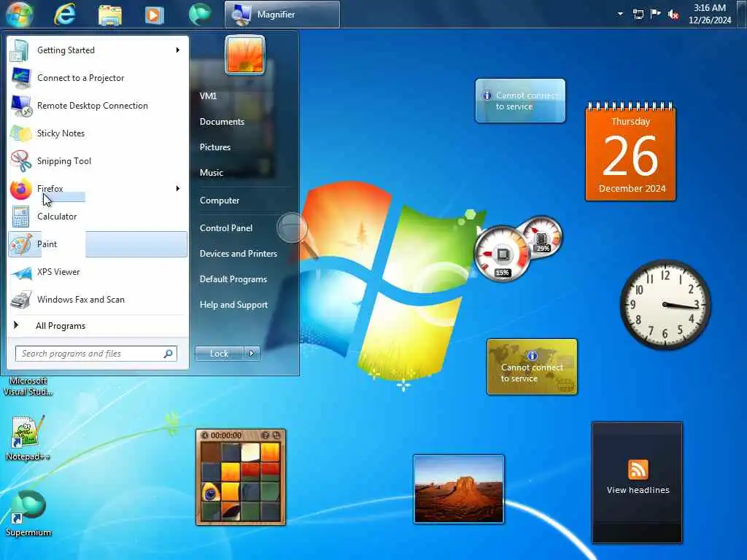Viewport: 747px width, 560px height.
Task: Select the Supermium desktop shortcut
Action: 28,513
